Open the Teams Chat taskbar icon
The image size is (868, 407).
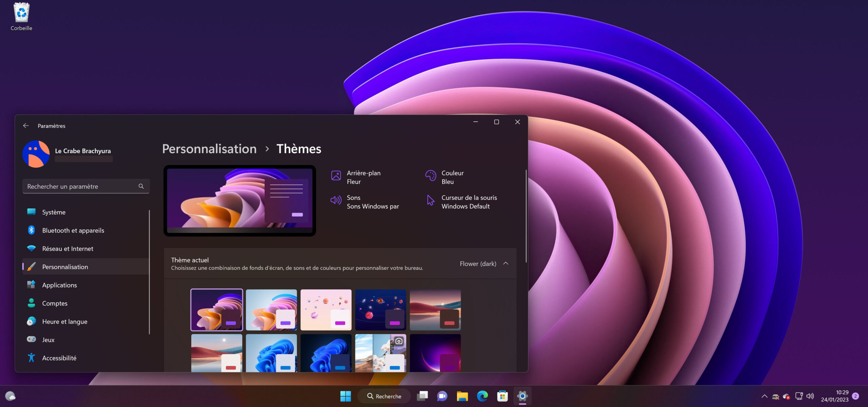[442, 396]
